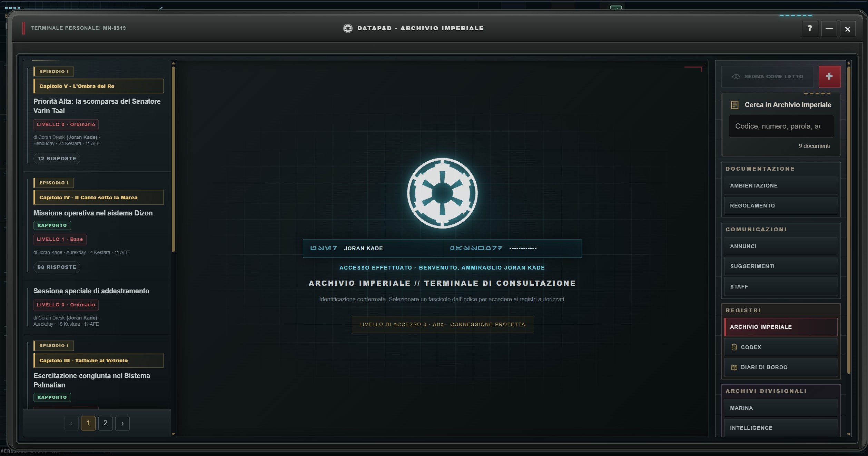This screenshot has width=868, height=456.
Task: Open Annunci communications
Action: pyautogui.click(x=781, y=246)
